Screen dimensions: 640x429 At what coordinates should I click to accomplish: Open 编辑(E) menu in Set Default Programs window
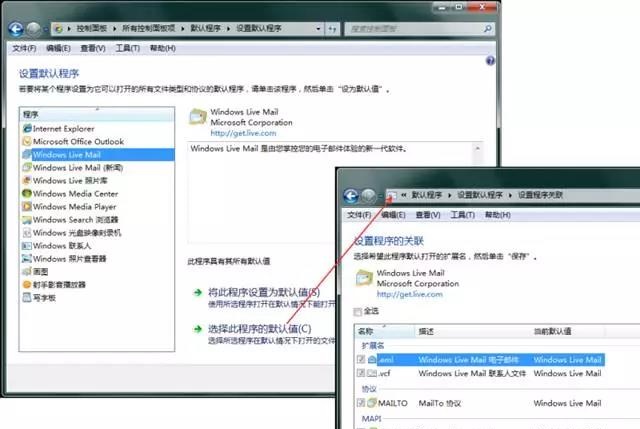click(58, 48)
